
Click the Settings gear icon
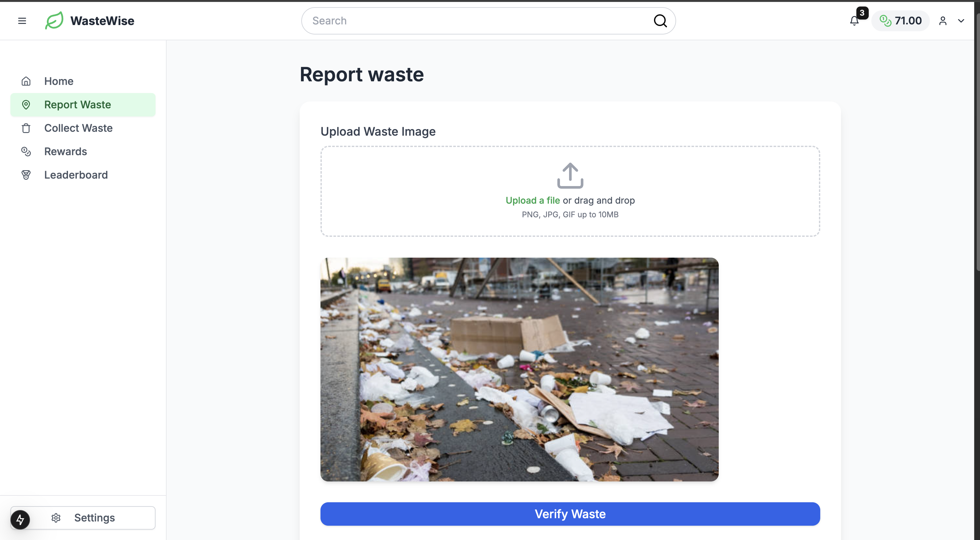pos(56,518)
